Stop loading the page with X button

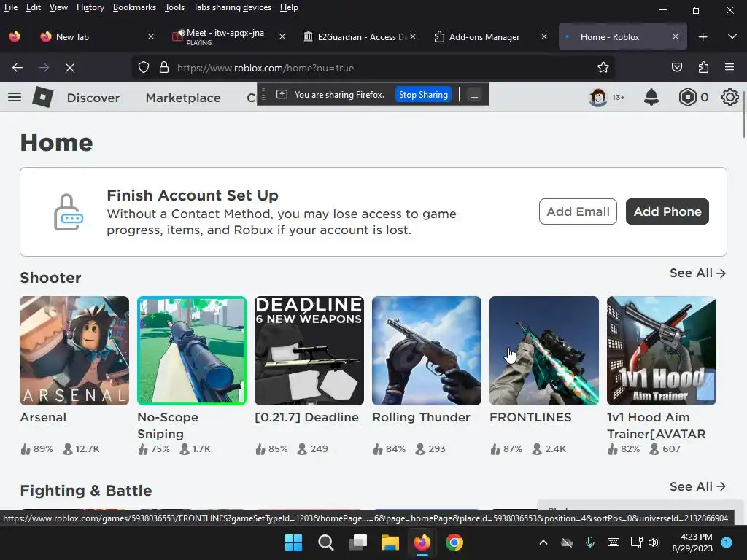(x=70, y=68)
